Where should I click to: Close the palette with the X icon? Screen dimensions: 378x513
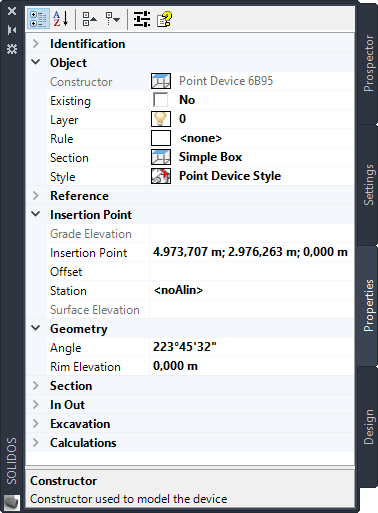12,11
